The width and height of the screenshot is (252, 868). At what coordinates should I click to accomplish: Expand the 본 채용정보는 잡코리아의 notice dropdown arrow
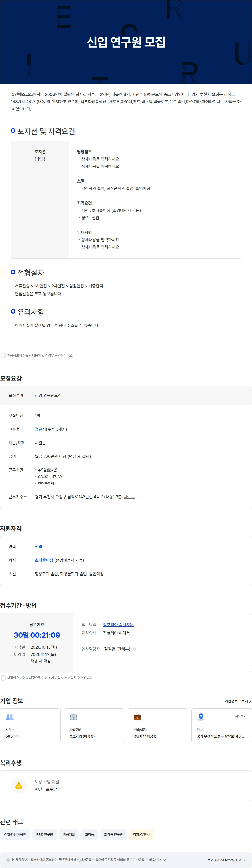[x=165, y=860]
